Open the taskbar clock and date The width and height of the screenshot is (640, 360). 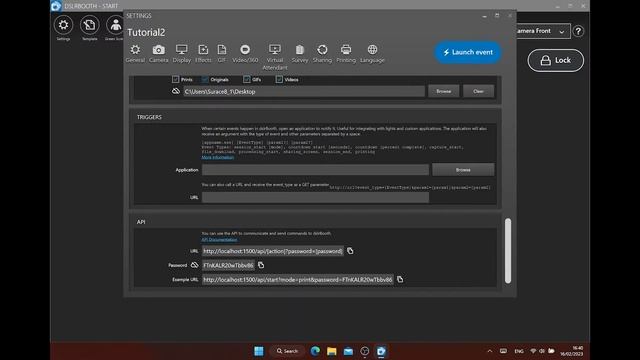point(571,351)
